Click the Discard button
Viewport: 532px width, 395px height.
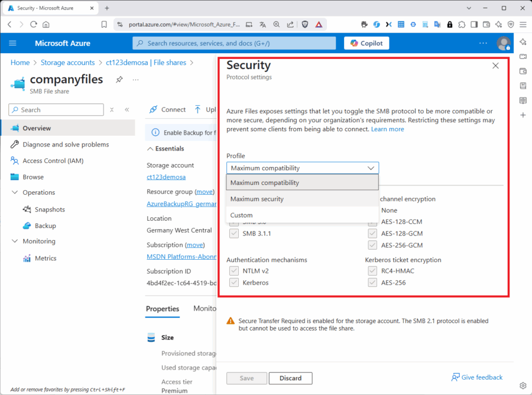click(x=290, y=378)
